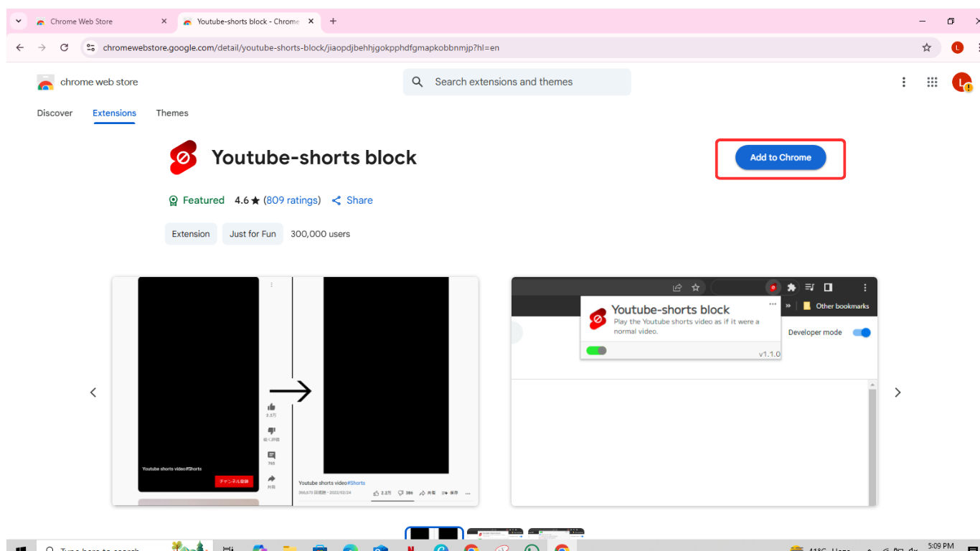This screenshot has width=980, height=551.
Task: Click the 300,000 users text
Action: [320, 234]
